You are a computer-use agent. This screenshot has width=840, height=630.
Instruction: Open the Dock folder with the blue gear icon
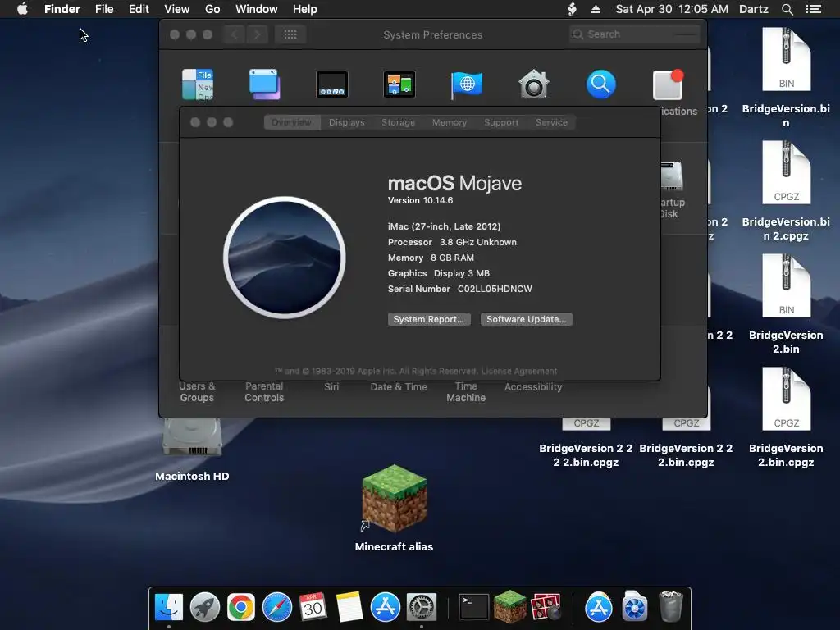[x=635, y=608]
